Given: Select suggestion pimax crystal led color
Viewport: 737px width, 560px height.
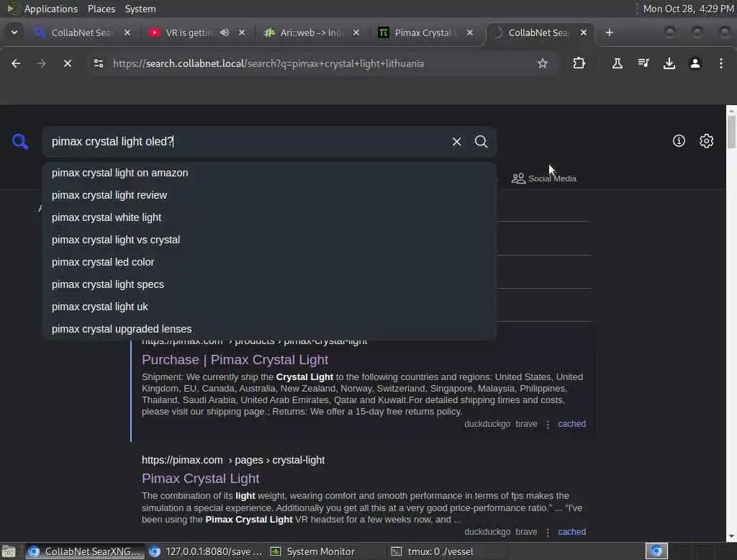Looking at the screenshot, I should pyautogui.click(x=269, y=262).
